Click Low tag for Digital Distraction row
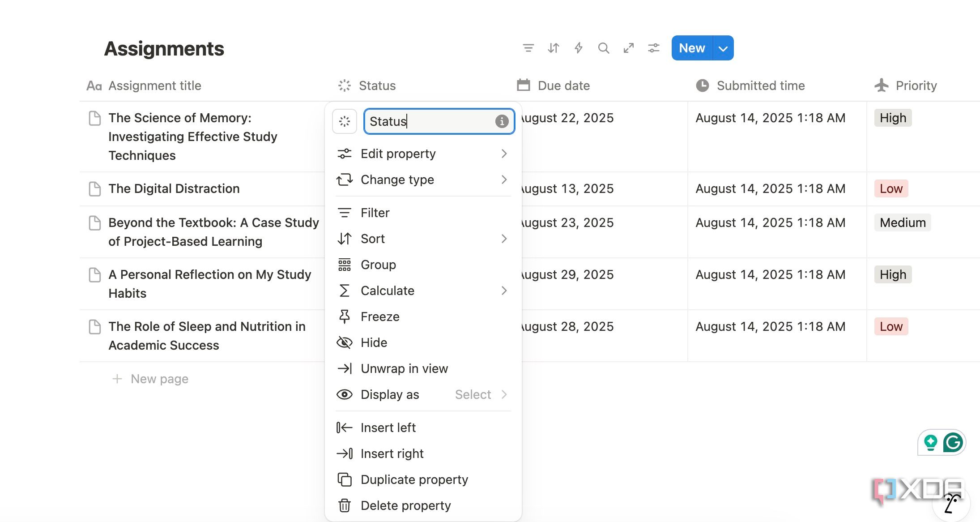The height and width of the screenshot is (522, 980). point(891,189)
